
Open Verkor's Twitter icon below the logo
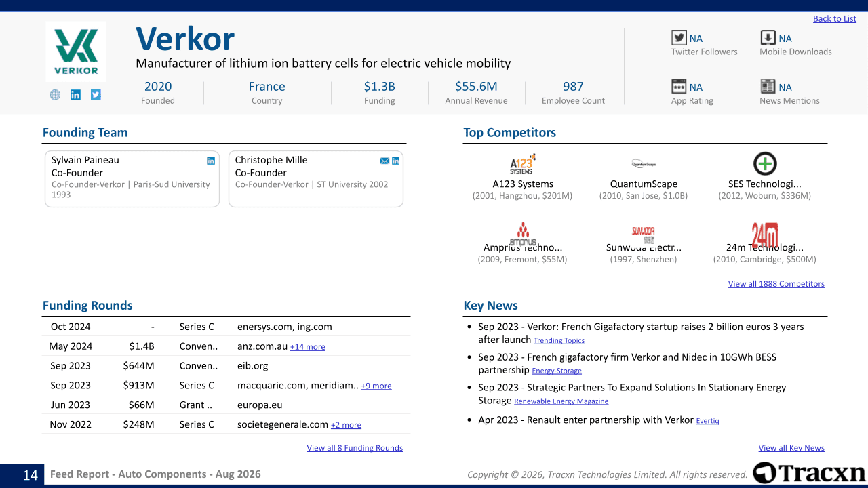(x=96, y=95)
